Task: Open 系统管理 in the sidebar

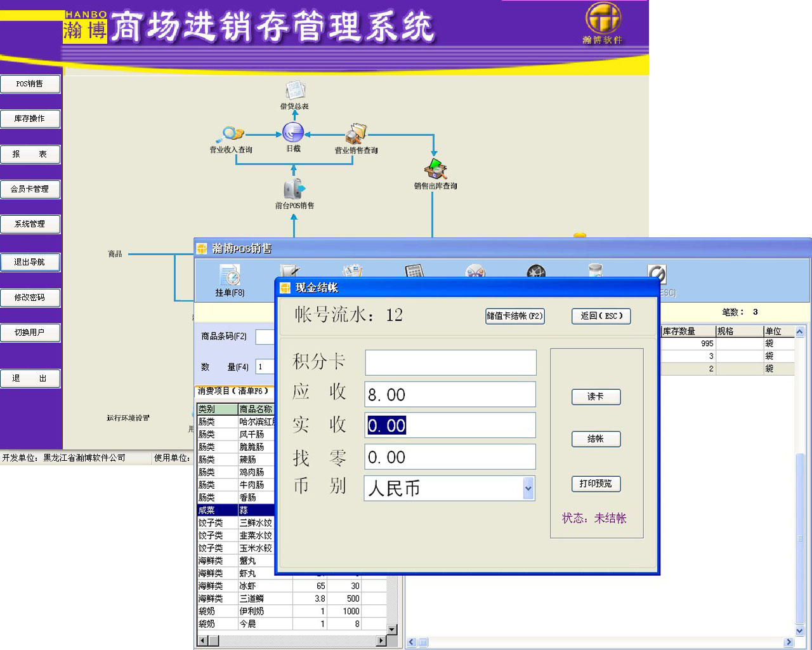Action: [x=30, y=223]
